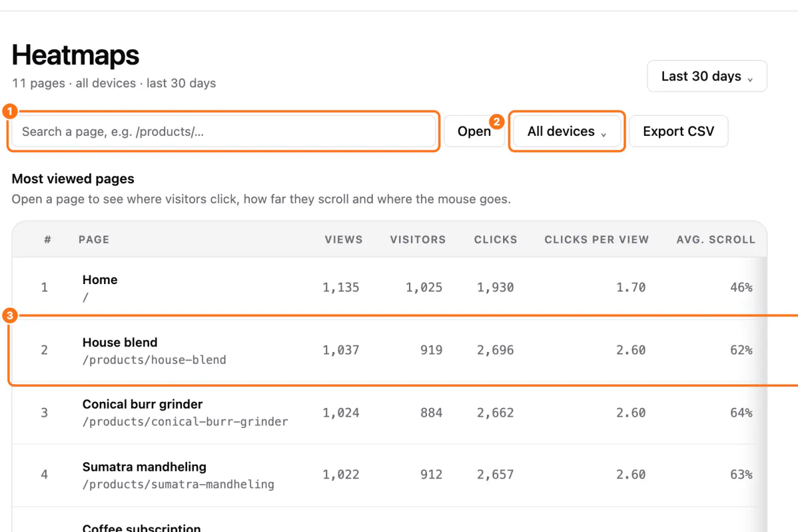The image size is (798, 532).
Task: Open the Sumatra mandheling page title
Action: [x=144, y=467]
